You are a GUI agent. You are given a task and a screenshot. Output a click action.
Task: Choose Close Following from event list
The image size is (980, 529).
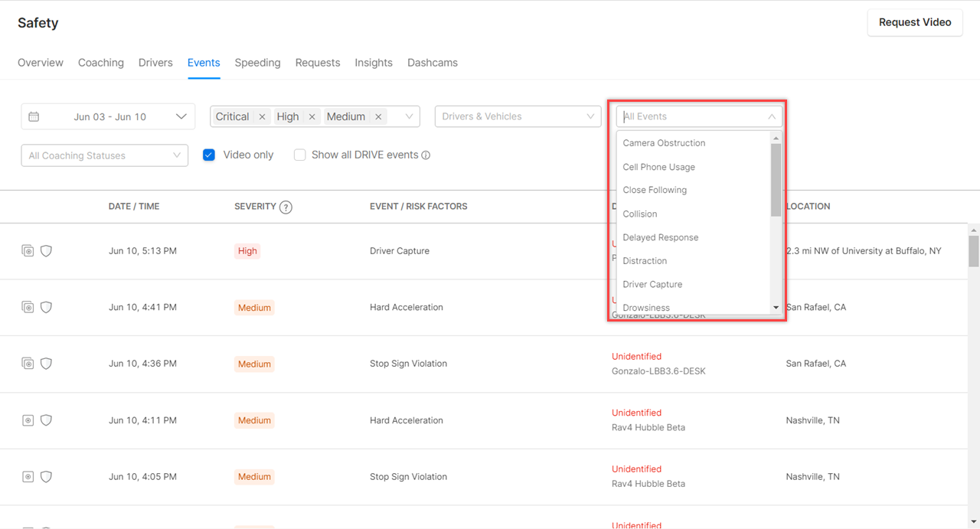(693, 190)
